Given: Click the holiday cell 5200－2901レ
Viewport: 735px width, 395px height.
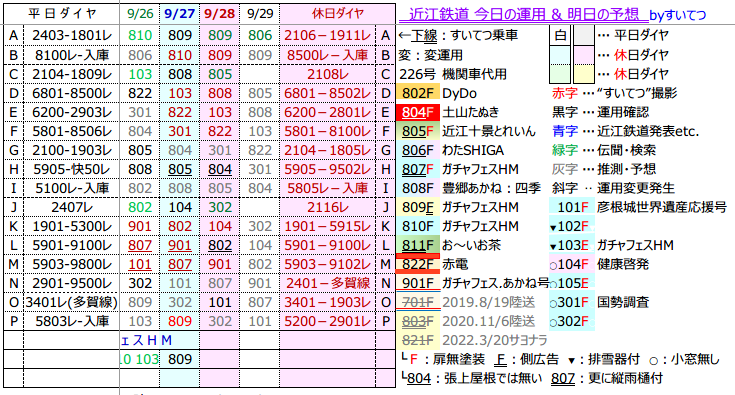Looking at the screenshot, I should click(328, 321).
